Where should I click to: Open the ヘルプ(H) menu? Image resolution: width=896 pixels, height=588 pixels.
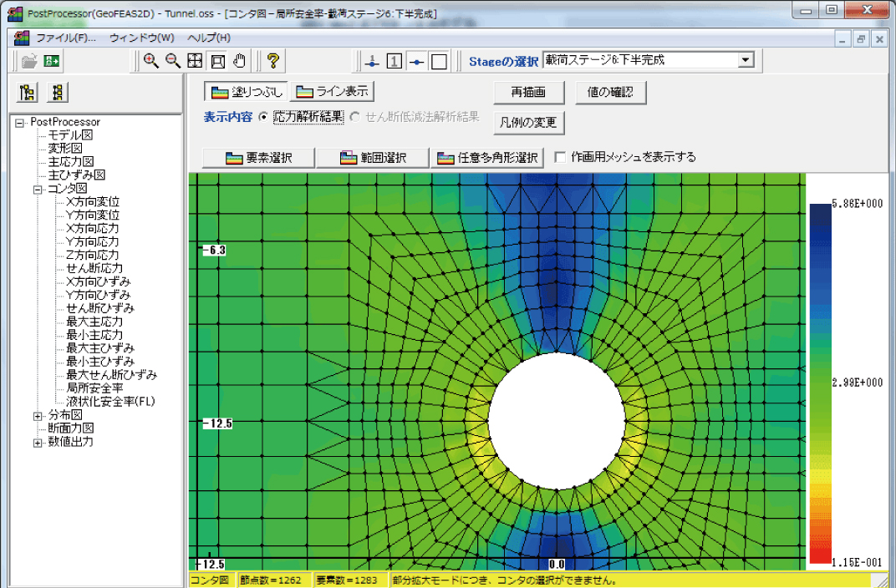(x=209, y=38)
